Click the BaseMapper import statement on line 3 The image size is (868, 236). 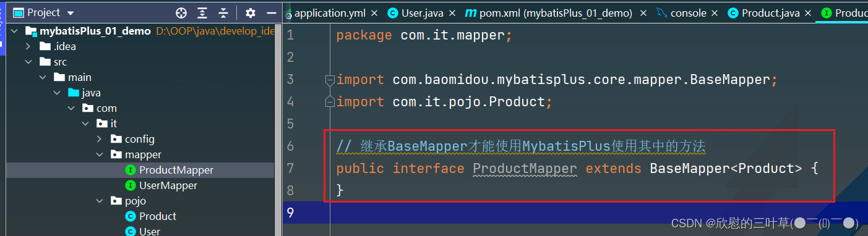(x=557, y=80)
